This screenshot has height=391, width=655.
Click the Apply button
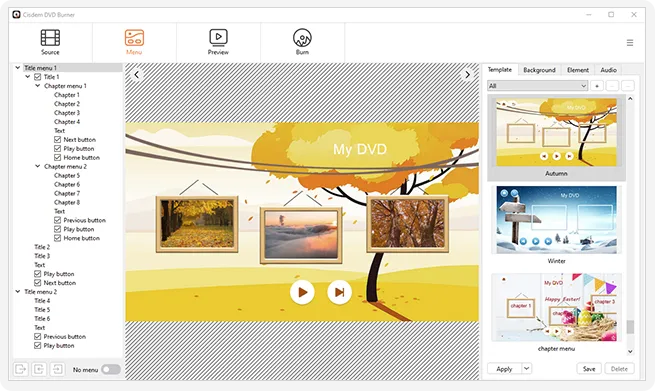(x=504, y=369)
